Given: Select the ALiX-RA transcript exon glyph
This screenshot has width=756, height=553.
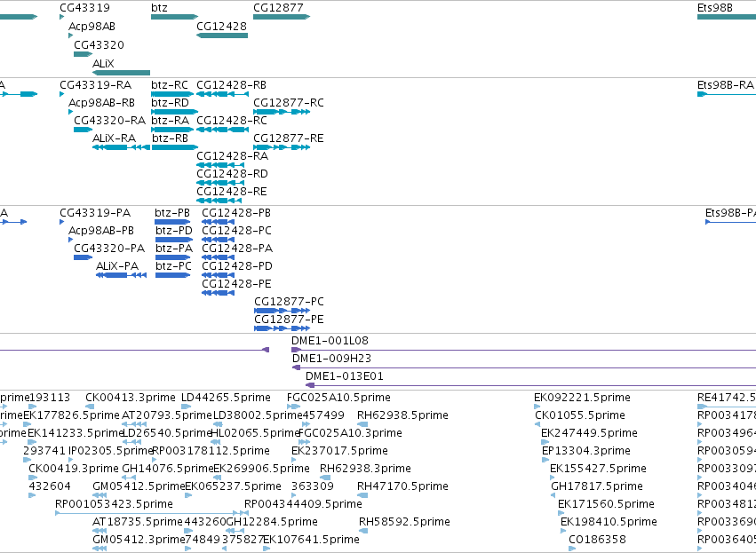Looking at the screenshot, I should [x=121, y=147].
